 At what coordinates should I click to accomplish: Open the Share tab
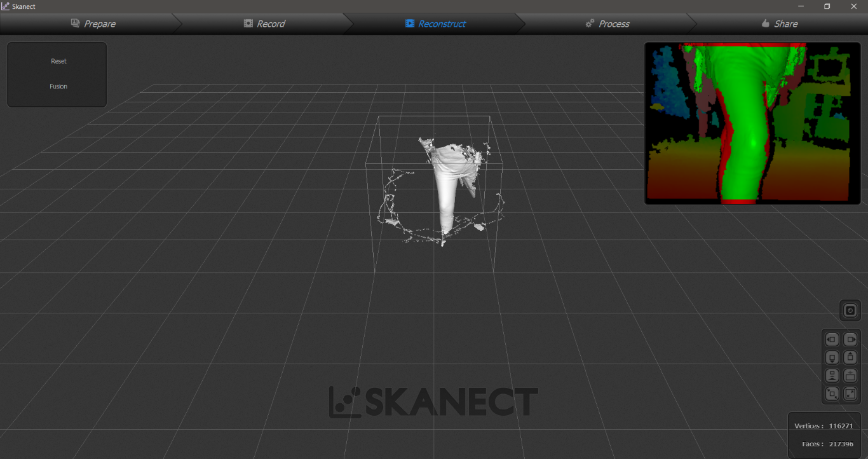pos(779,24)
